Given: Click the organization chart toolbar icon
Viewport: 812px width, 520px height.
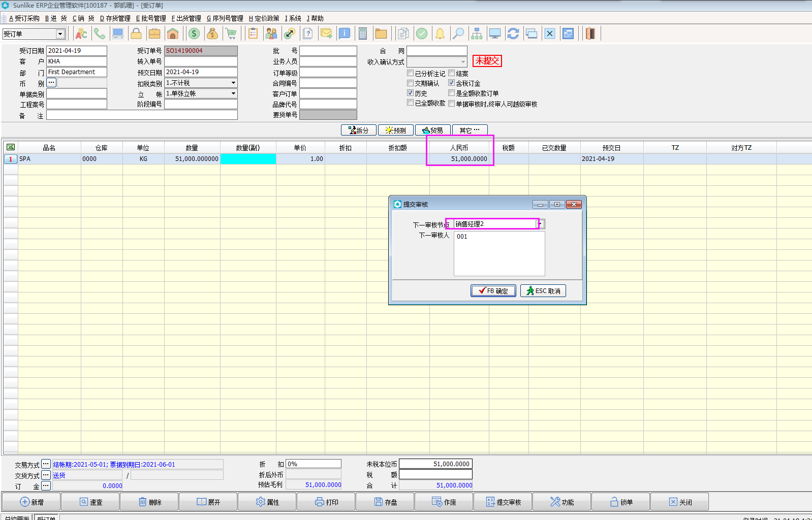Looking at the screenshot, I should pyautogui.click(x=477, y=34).
